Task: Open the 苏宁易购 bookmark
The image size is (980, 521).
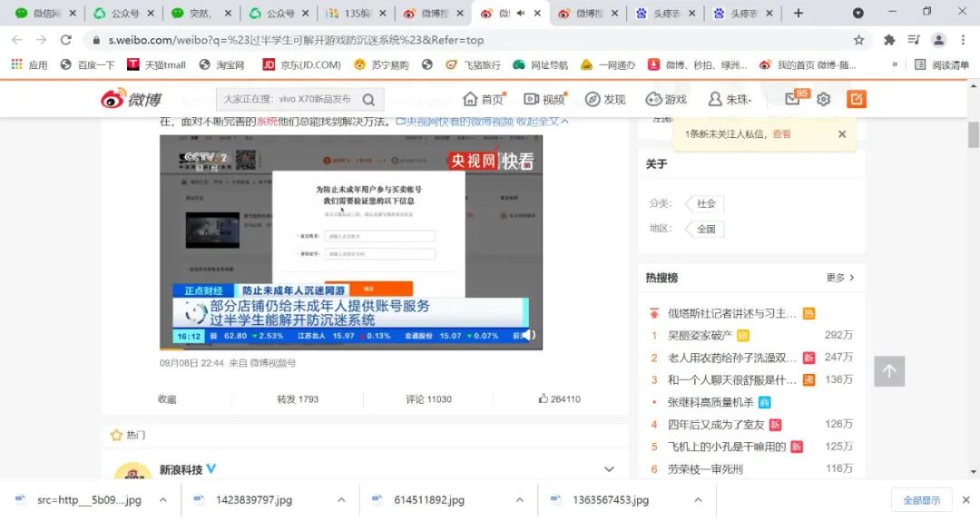Action: pos(381,65)
